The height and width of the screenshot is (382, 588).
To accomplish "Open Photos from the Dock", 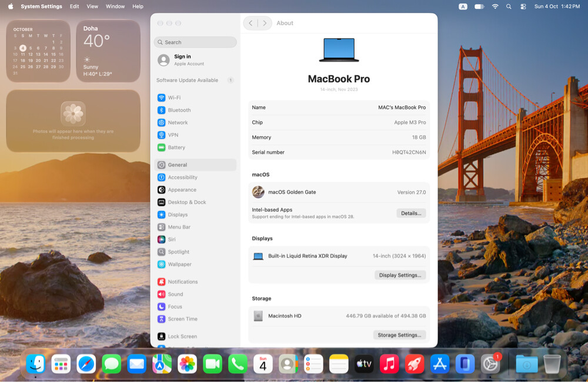I will tap(187, 364).
